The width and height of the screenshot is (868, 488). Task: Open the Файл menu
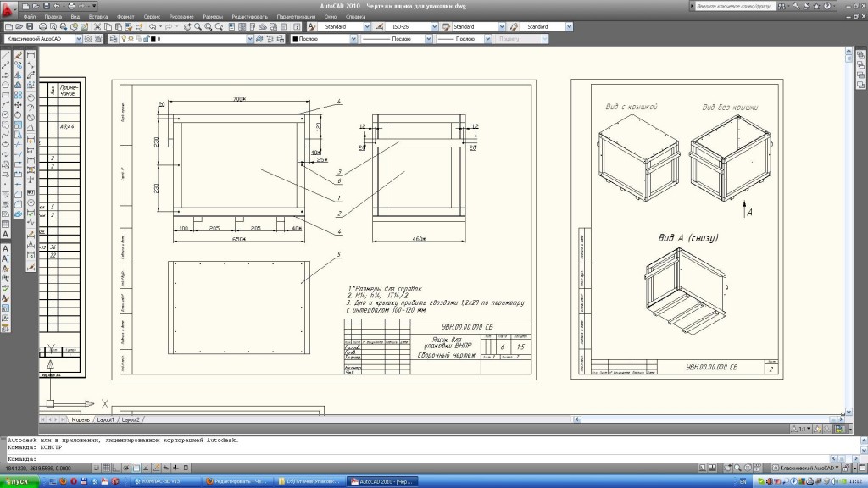[30, 17]
